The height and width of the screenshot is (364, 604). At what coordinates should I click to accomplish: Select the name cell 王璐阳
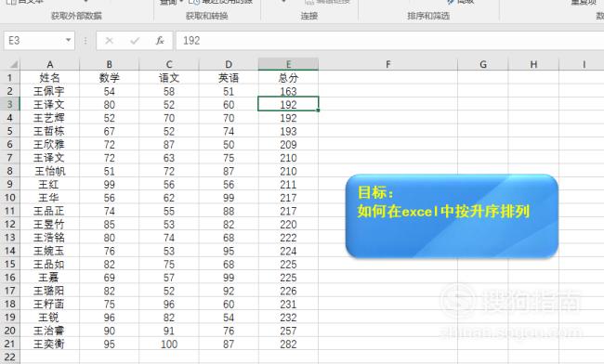pyautogui.click(x=49, y=291)
